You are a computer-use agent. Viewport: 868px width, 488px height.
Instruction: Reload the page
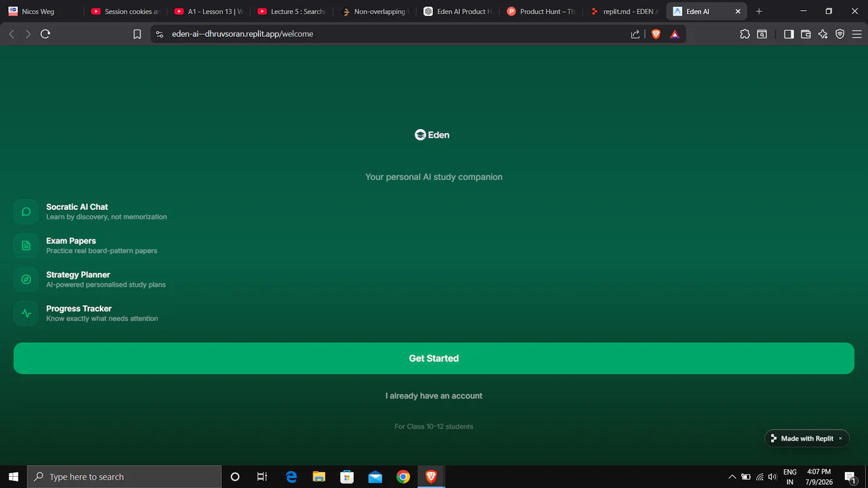[x=46, y=34]
